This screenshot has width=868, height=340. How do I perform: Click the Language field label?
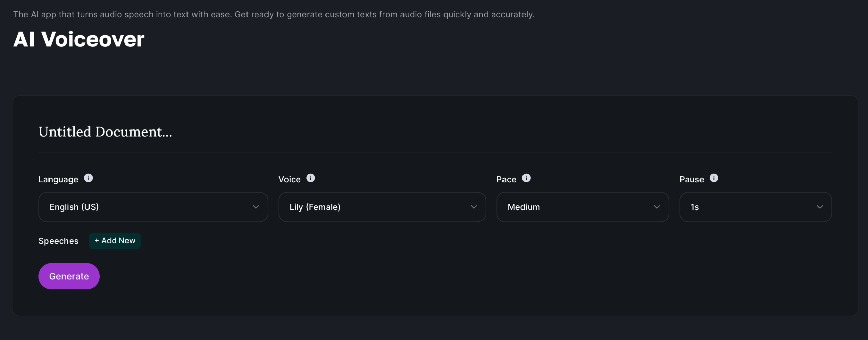58,179
